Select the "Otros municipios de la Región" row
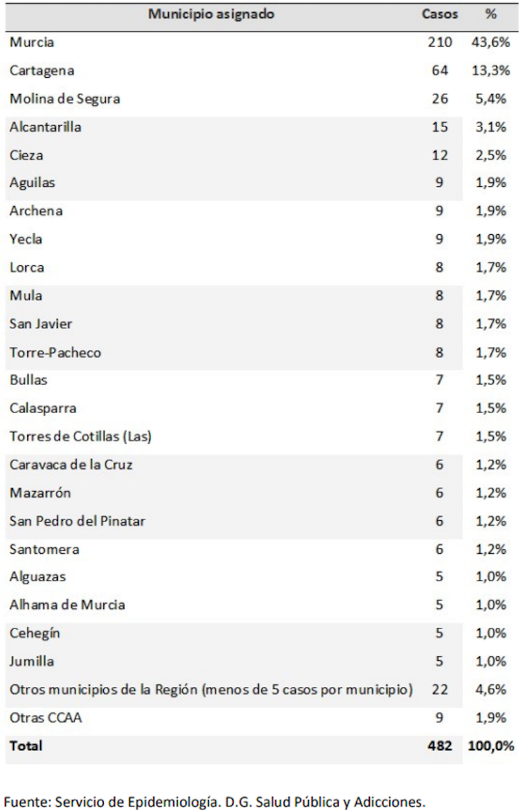The height and width of the screenshot is (812, 519). [x=211, y=690]
